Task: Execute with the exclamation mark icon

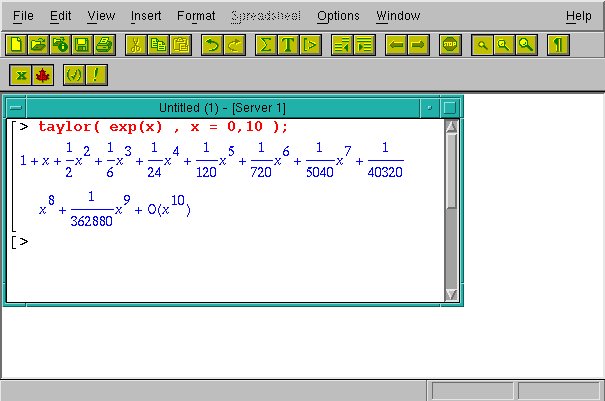Action: coord(97,75)
